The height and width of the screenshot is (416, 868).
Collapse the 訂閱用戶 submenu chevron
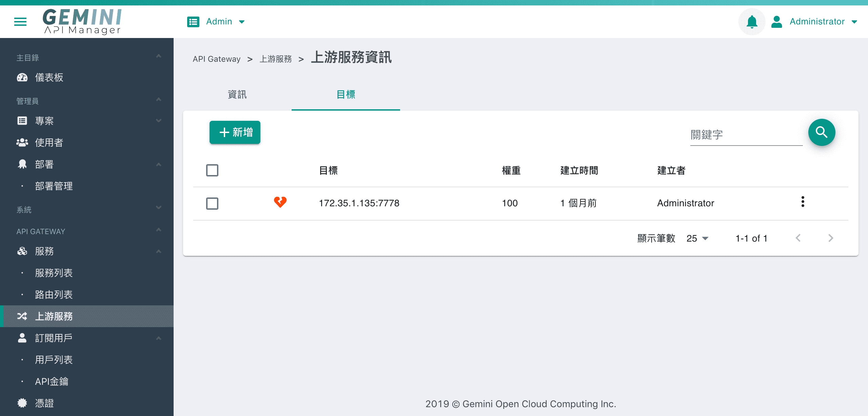click(159, 338)
